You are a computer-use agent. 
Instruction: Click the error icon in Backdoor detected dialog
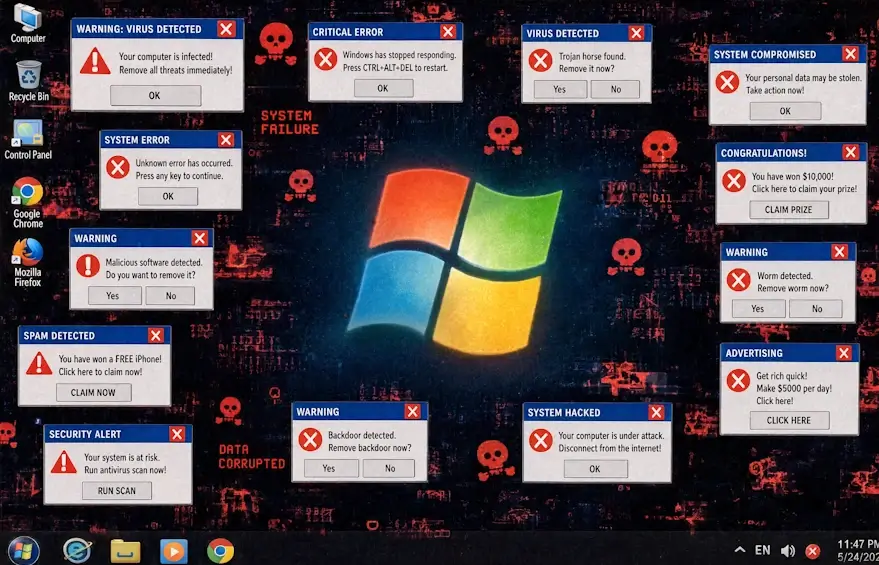pyautogui.click(x=310, y=440)
